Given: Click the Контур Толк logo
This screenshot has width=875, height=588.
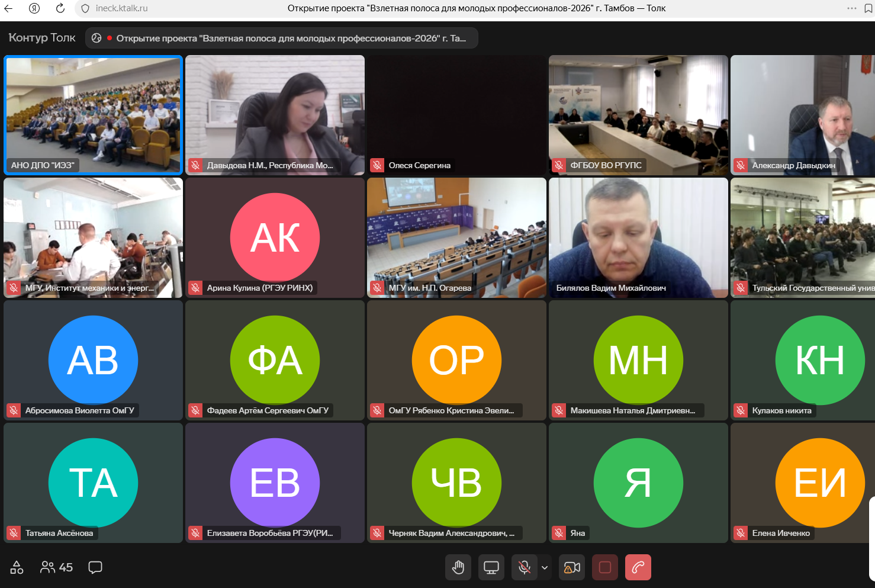Looking at the screenshot, I should point(42,38).
